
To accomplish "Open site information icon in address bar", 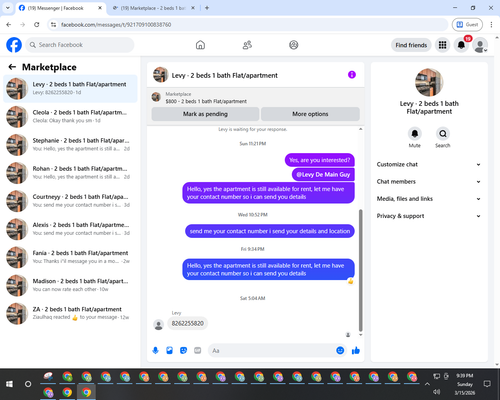I will tap(53, 25).
